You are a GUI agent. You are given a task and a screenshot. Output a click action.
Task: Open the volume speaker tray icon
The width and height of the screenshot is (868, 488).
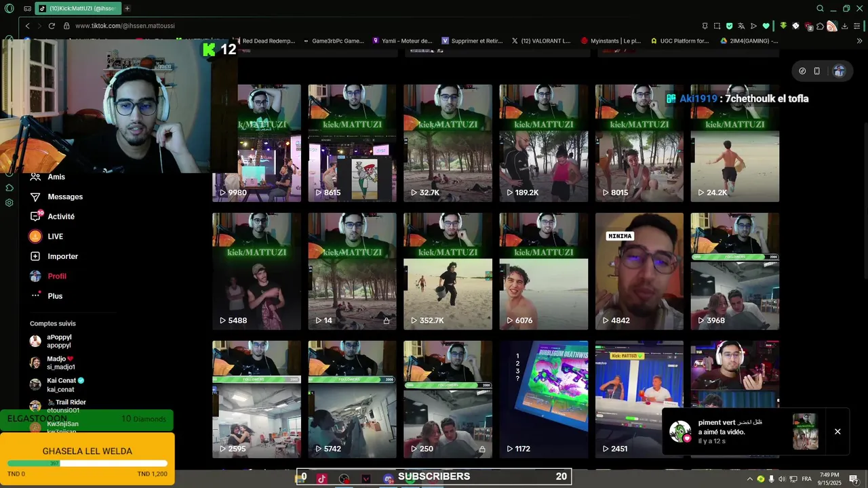[x=781, y=479]
